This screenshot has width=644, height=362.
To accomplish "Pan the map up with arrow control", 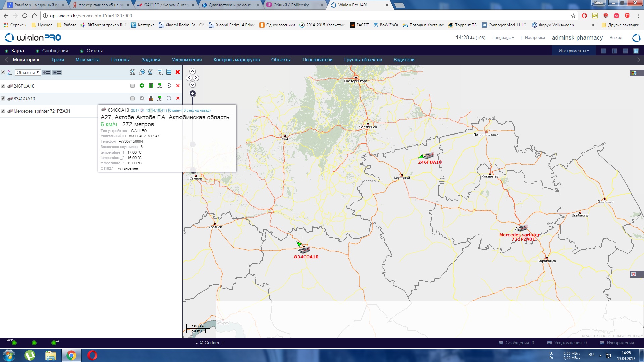I will (193, 71).
